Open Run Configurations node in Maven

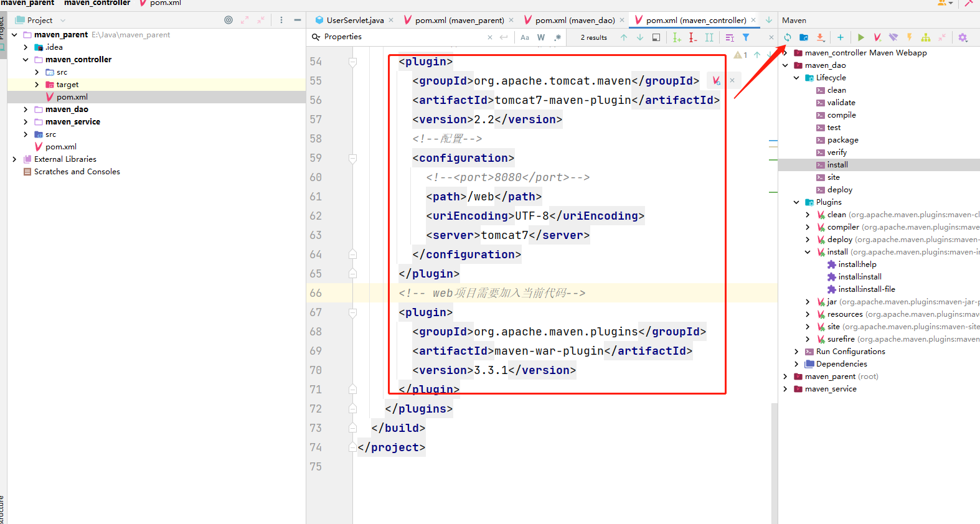click(x=850, y=352)
